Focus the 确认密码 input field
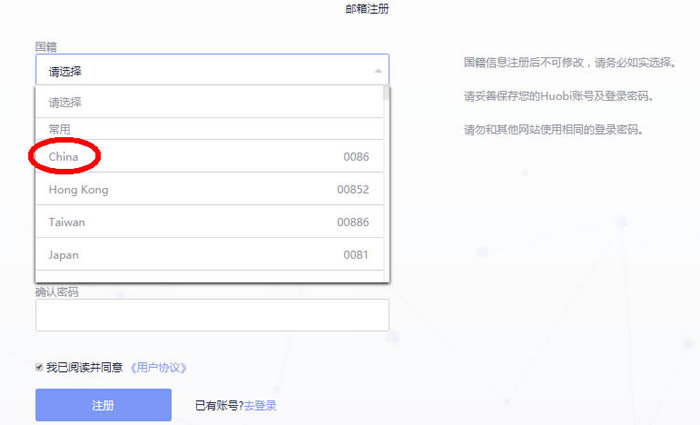The width and height of the screenshot is (700, 425). tap(211, 315)
